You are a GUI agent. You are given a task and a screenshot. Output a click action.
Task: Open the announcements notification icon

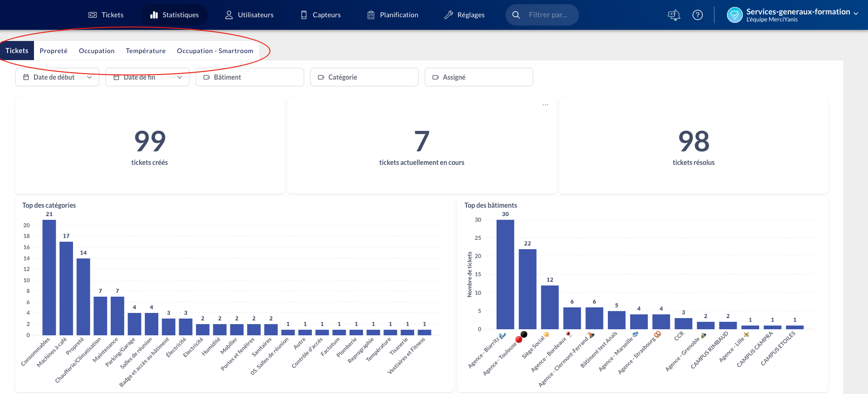(x=673, y=15)
